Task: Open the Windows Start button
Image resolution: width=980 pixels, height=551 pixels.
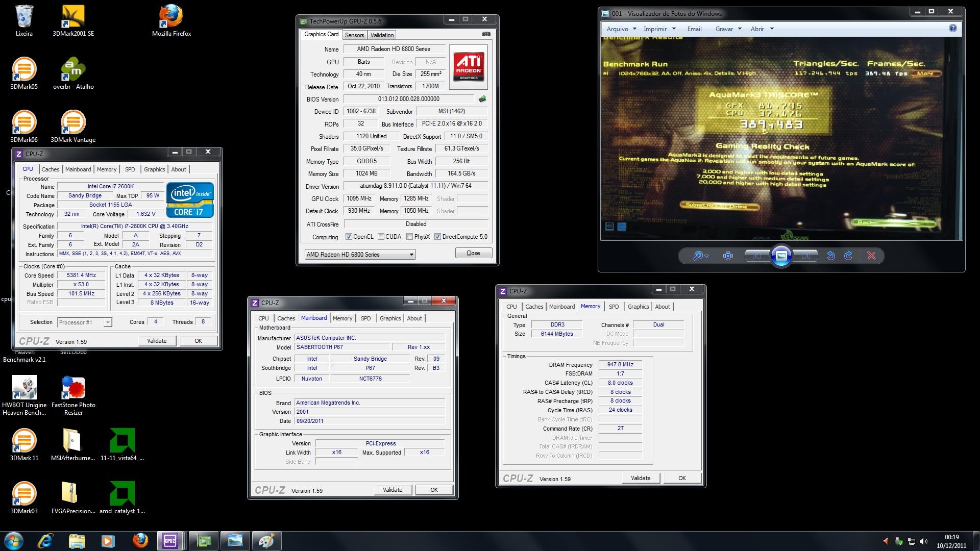Action: [14, 541]
